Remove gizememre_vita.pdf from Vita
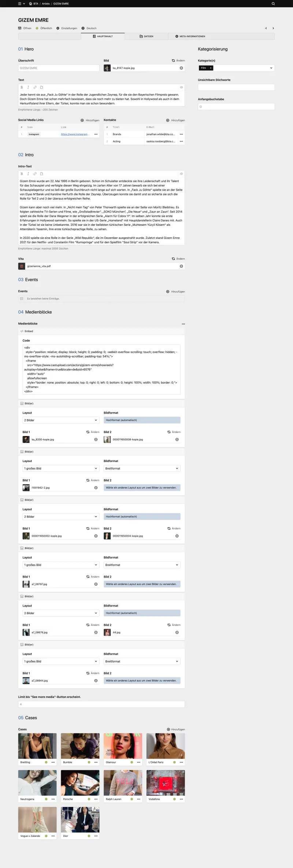Viewport: 293px width, 868px height. coord(181,266)
